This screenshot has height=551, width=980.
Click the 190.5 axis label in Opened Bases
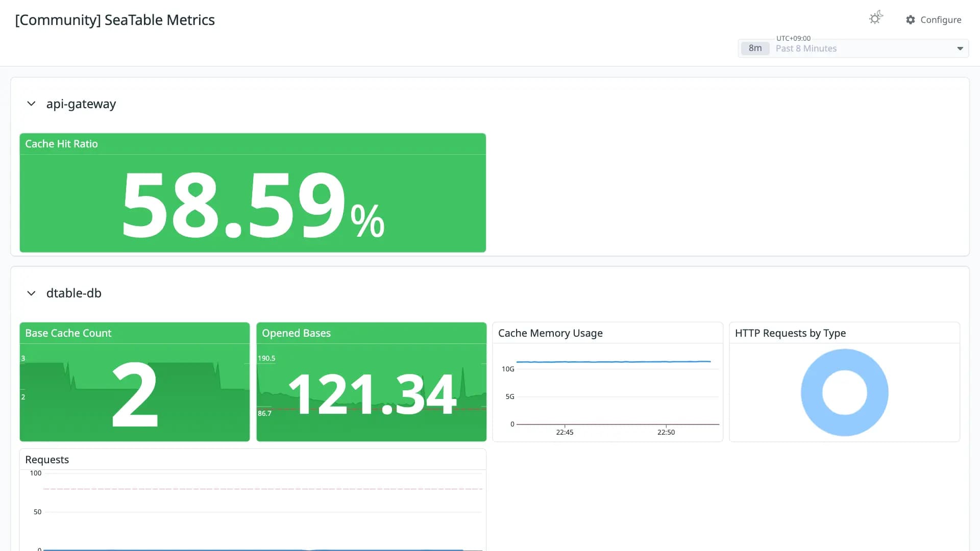click(x=266, y=358)
